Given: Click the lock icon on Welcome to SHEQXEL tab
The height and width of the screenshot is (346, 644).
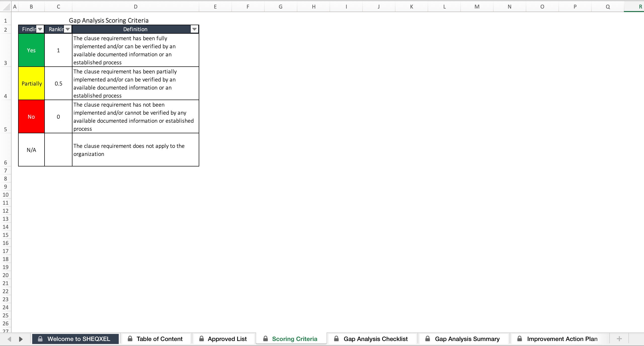Looking at the screenshot, I should pyautogui.click(x=40, y=339).
